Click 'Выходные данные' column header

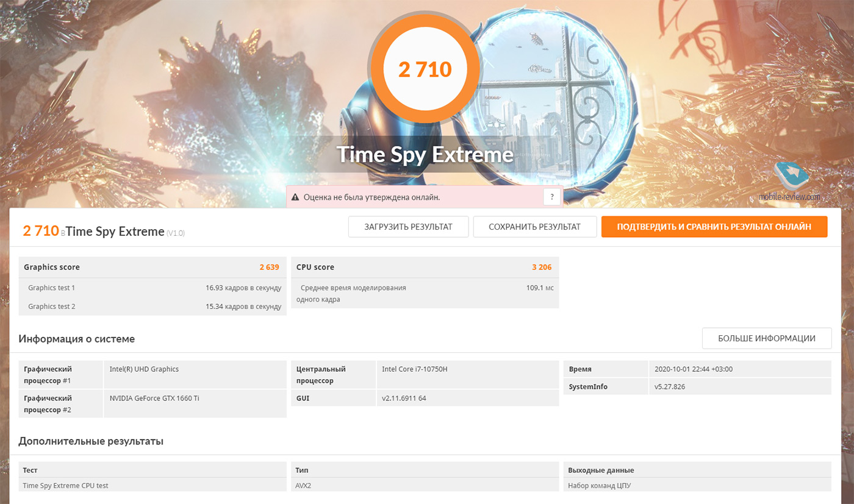(x=697, y=470)
